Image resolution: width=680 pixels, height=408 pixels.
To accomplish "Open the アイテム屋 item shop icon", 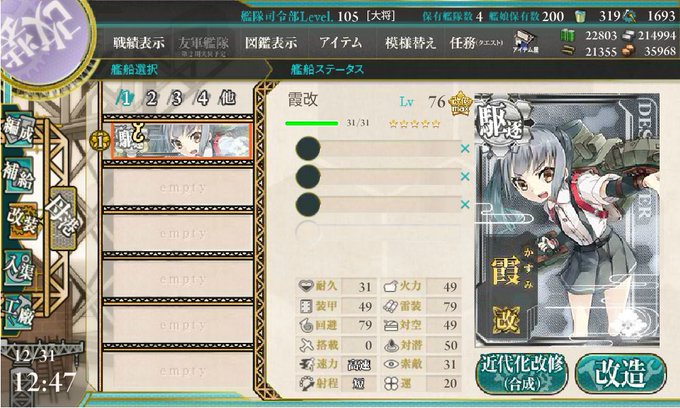I will tap(525, 42).
